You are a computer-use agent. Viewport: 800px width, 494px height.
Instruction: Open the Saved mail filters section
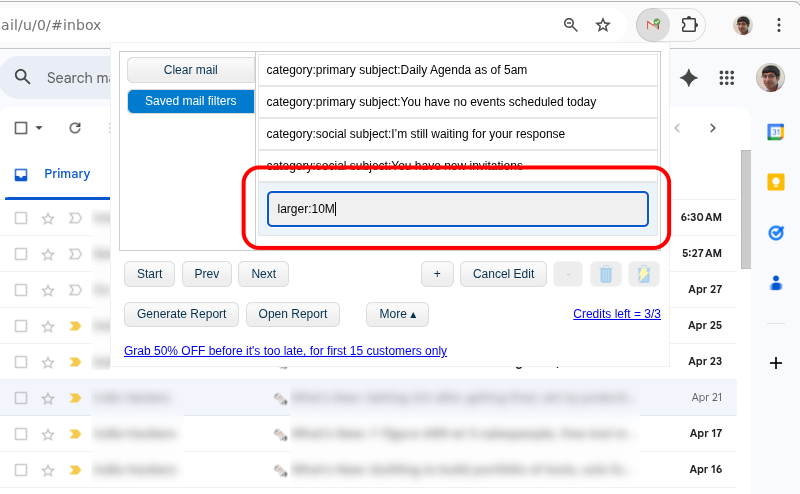(x=191, y=101)
